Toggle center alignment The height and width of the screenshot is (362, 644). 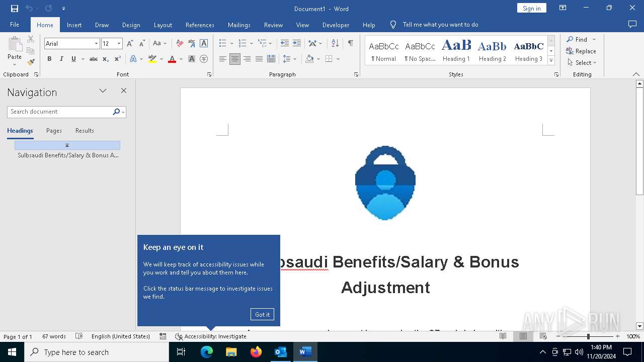pyautogui.click(x=235, y=59)
